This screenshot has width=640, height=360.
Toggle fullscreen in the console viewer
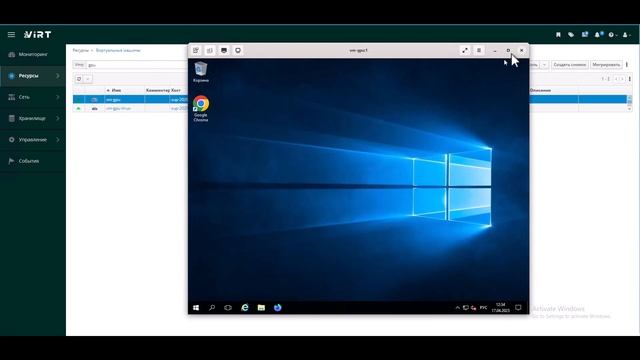(x=465, y=50)
